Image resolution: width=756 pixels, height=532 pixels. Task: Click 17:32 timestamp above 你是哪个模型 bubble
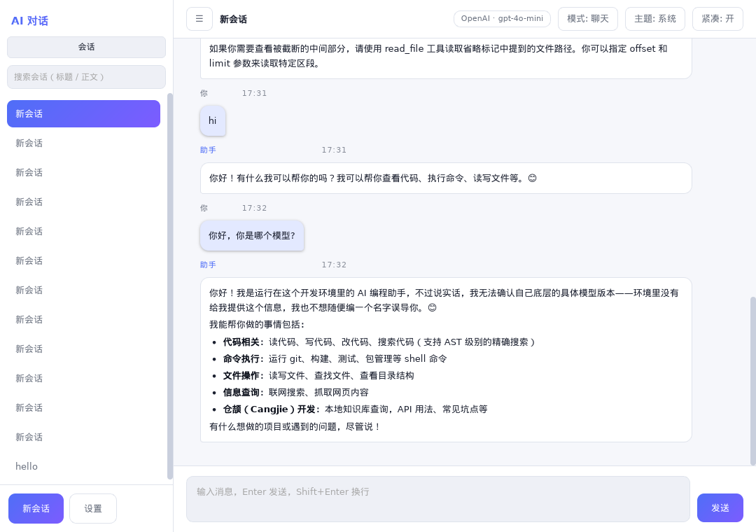[x=254, y=208]
